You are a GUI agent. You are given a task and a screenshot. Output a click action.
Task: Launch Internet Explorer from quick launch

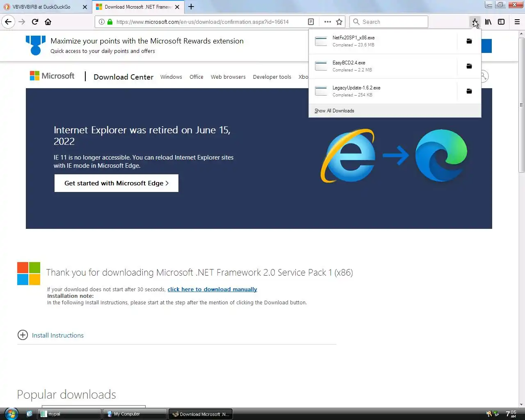click(x=29, y=414)
